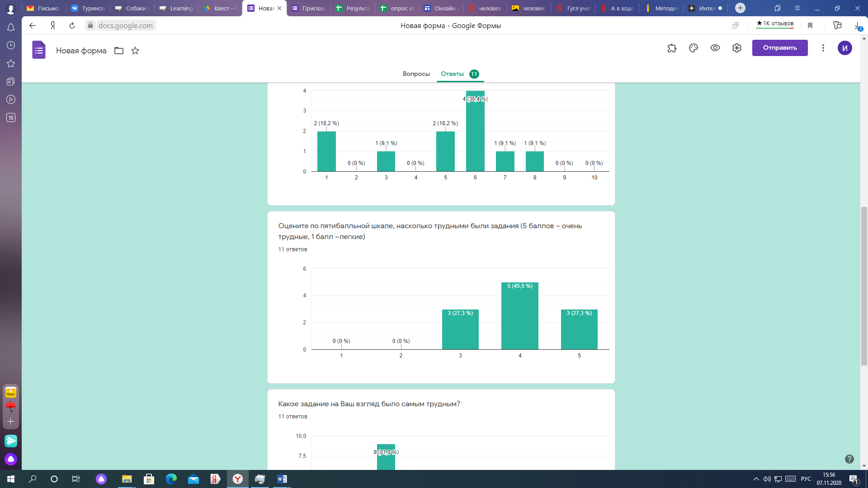The image size is (868, 488).
Task: Open Windows Start menu
Action: point(11,479)
